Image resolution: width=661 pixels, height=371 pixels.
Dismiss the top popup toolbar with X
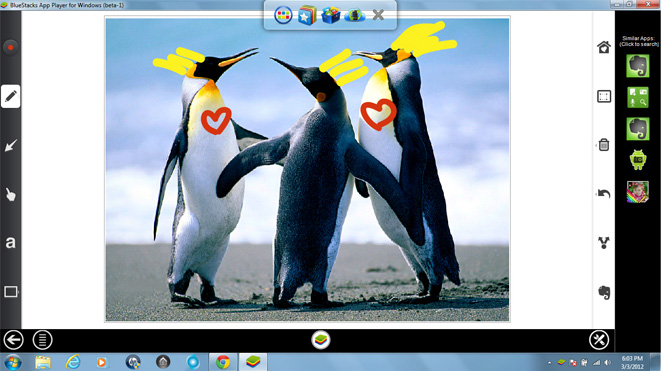(378, 15)
